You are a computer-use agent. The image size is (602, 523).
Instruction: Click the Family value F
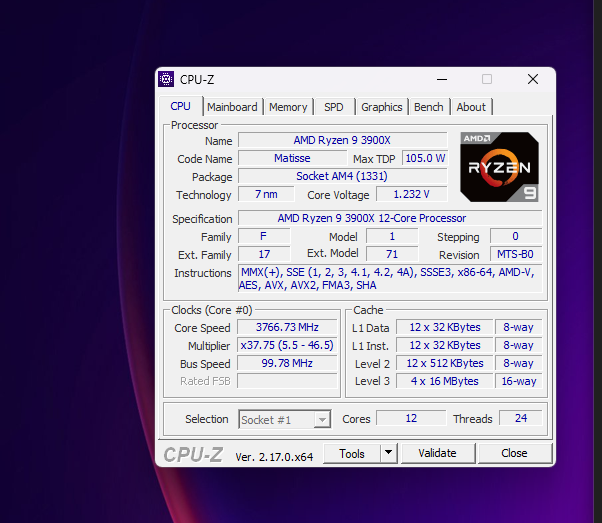264,236
